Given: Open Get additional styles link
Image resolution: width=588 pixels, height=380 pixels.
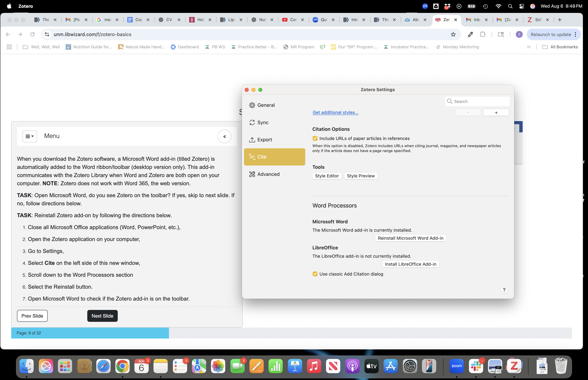Looking at the screenshot, I should [335, 112].
